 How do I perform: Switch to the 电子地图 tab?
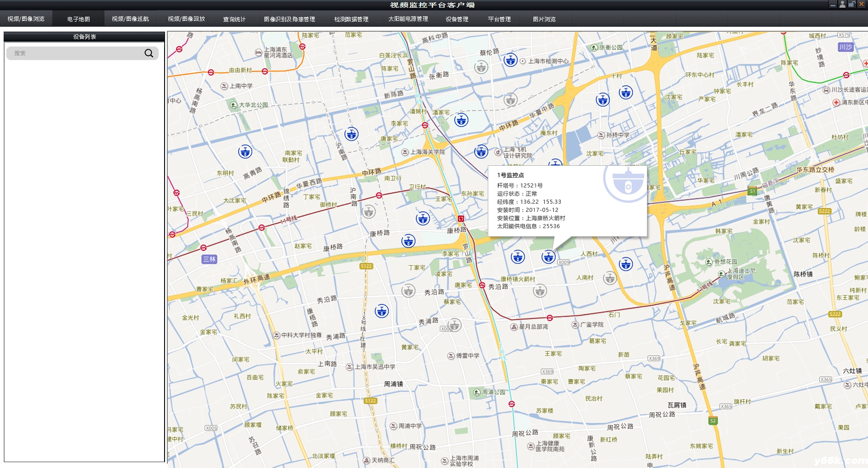tap(78, 19)
